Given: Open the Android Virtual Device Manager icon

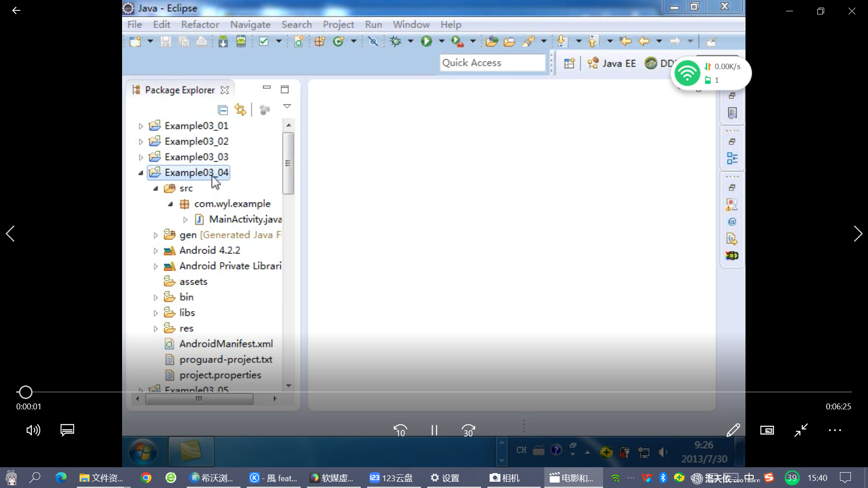Looking at the screenshot, I should click(x=241, y=42).
